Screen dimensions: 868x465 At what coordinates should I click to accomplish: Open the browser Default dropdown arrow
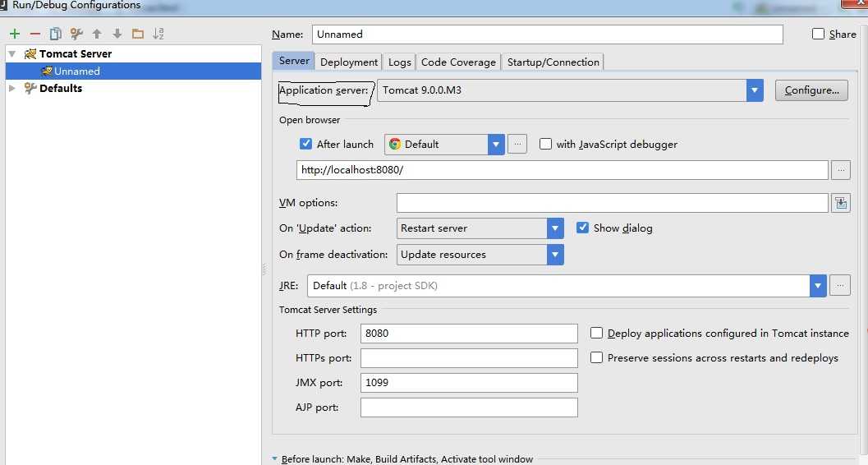(x=496, y=145)
